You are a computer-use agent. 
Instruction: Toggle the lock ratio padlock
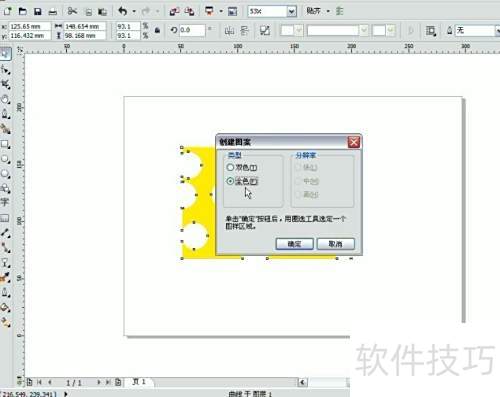click(157, 30)
